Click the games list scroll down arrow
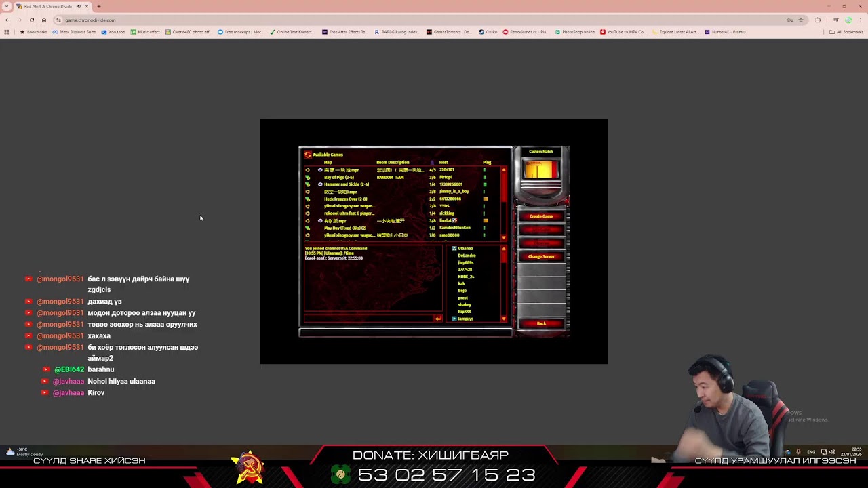Viewport: 868px width, 488px height. click(504, 238)
